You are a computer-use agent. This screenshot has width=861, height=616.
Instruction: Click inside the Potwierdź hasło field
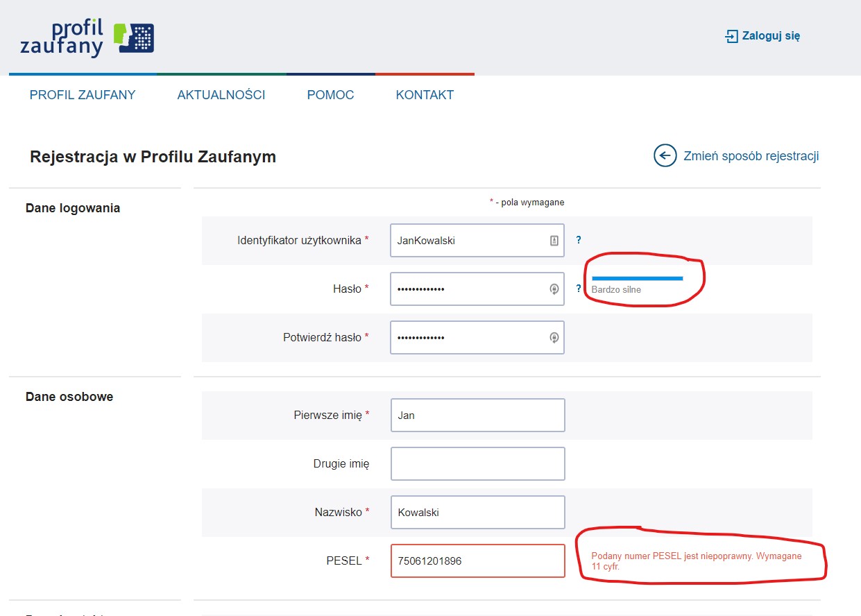click(477, 338)
